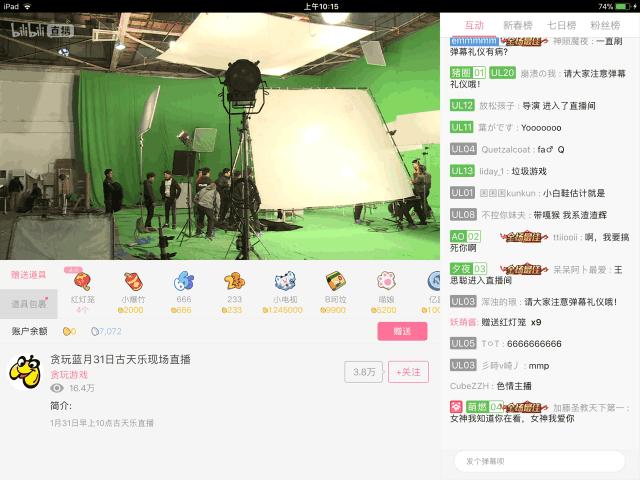Tap the 夕夜 03 fan medal badge
640x480 pixels.
[468, 269]
